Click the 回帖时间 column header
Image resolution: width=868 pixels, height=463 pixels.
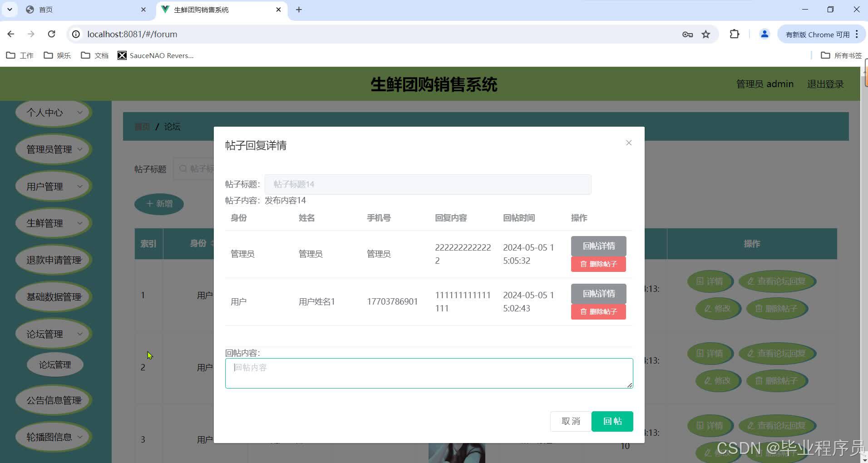(x=519, y=218)
